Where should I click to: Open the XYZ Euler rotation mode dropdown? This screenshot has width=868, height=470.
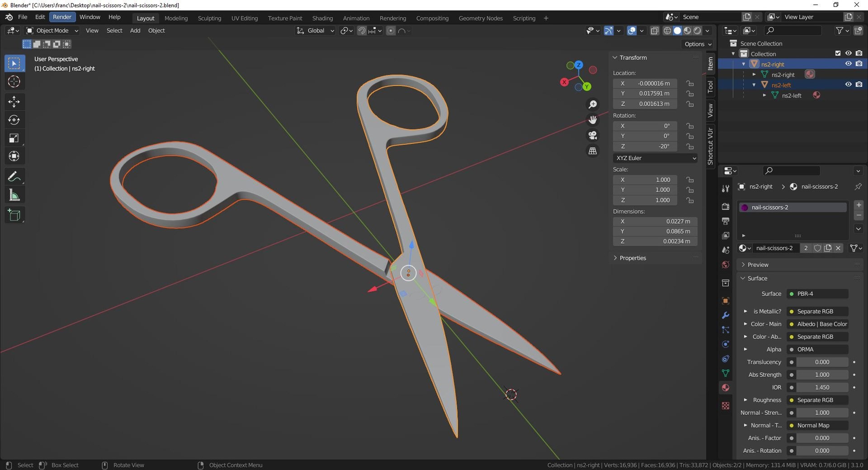point(655,158)
